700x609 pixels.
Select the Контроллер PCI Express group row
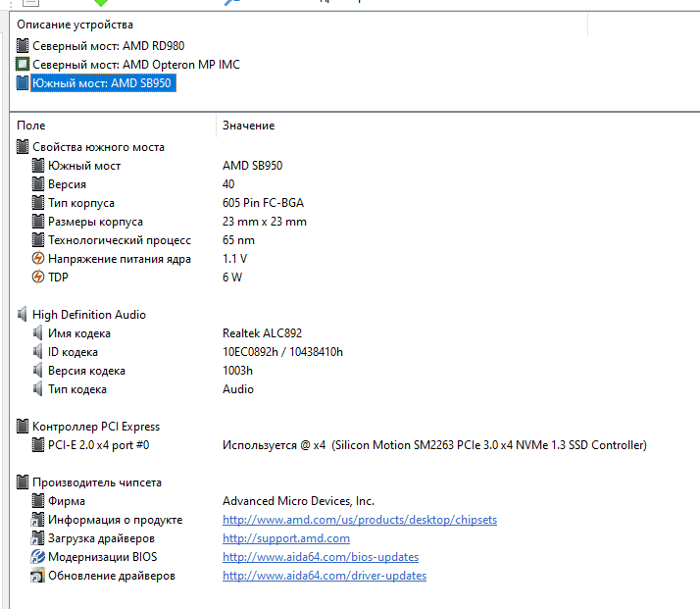point(96,427)
